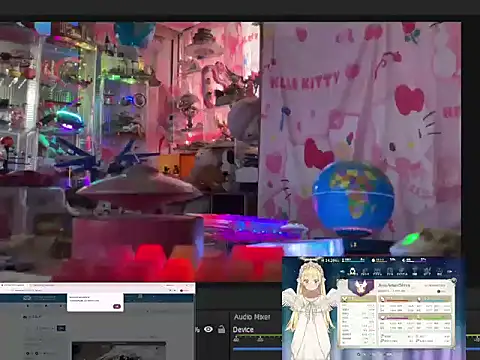Click the Device audio source label

click(243, 330)
